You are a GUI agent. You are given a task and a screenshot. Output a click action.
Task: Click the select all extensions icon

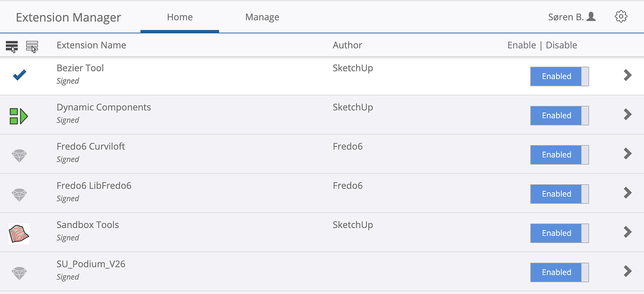(12, 46)
